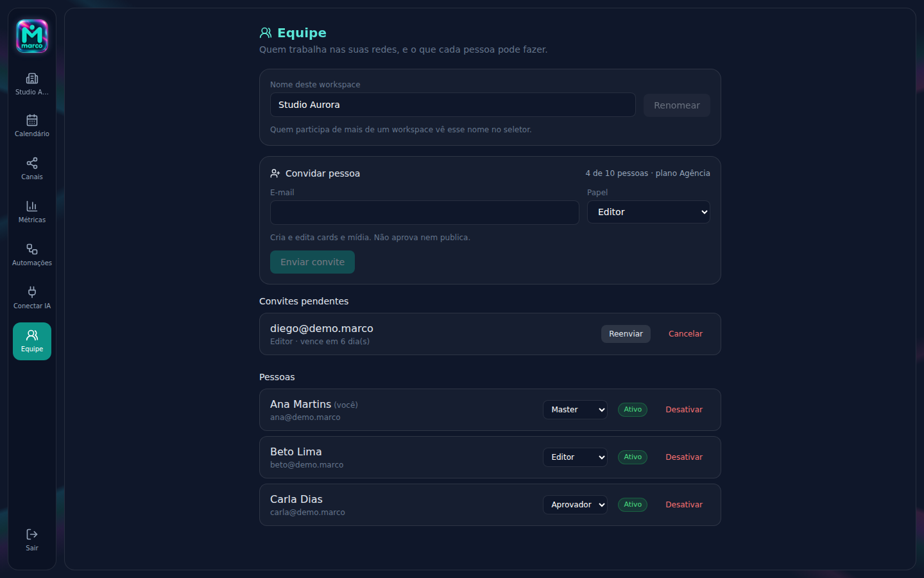The image size is (924, 578).
Task: Open Conectar IA plug icon
Action: pyautogui.click(x=32, y=292)
